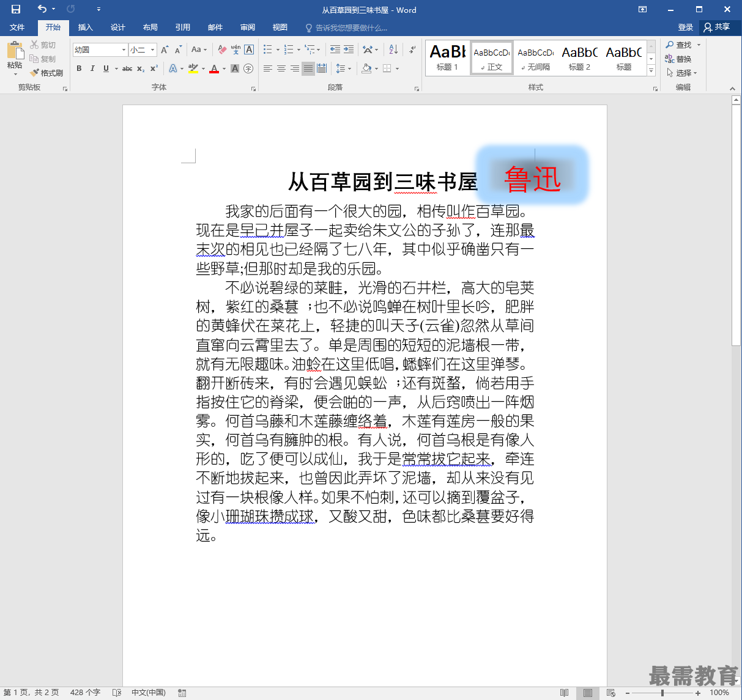The width and height of the screenshot is (742, 700).
Task: Center the paragraph text
Action: [x=281, y=68]
